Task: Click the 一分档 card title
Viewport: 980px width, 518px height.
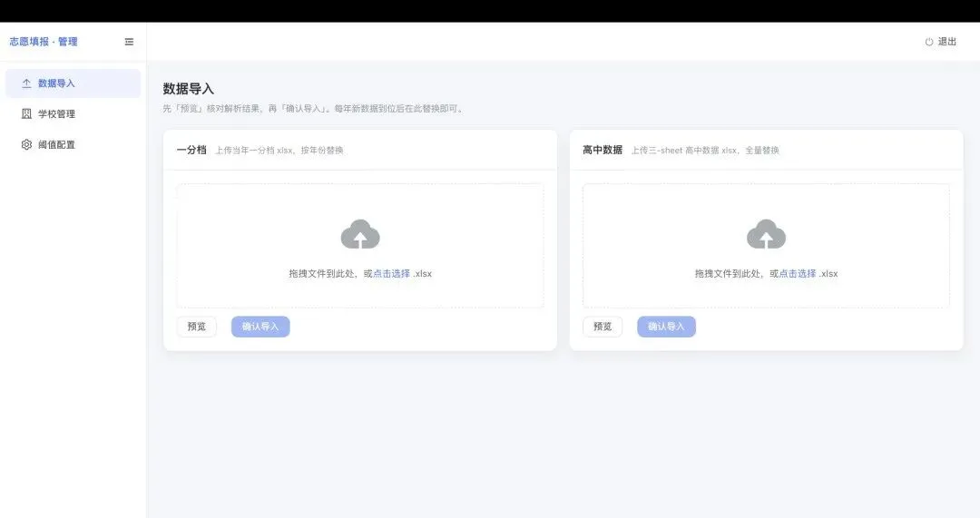Action: tap(191, 150)
